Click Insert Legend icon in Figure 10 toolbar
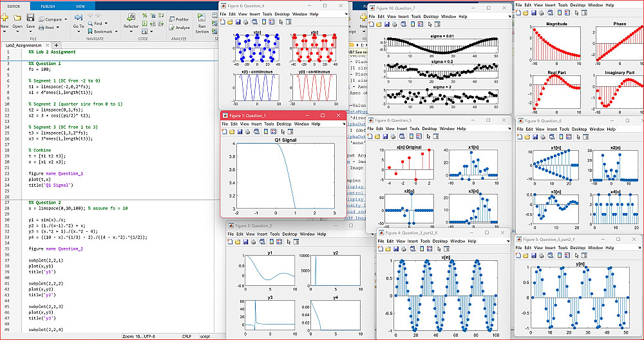 [x=420, y=24]
